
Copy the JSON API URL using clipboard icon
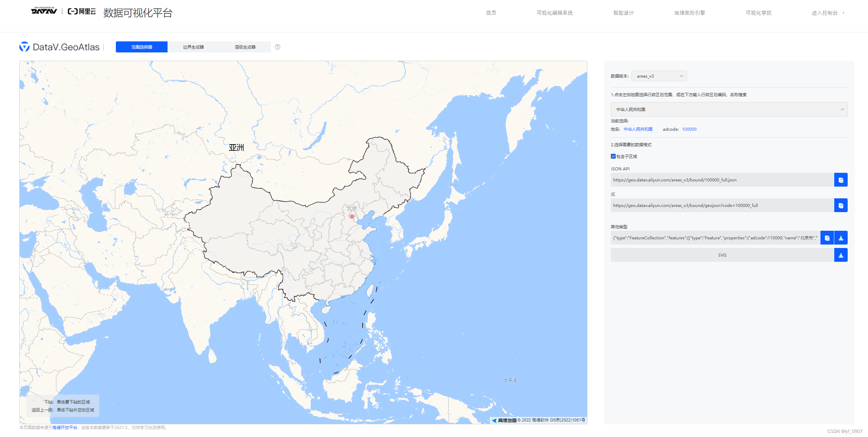point(841,179)
